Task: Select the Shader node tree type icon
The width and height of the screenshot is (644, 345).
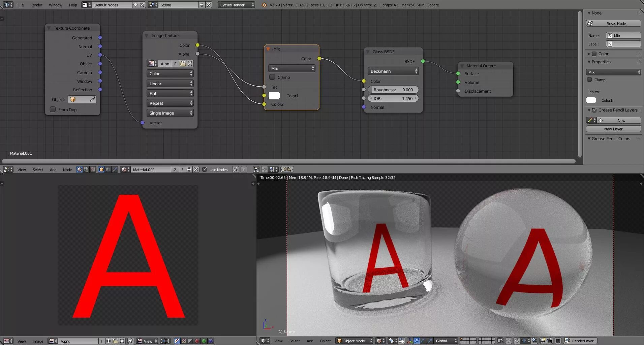Action: pos(79,169)
